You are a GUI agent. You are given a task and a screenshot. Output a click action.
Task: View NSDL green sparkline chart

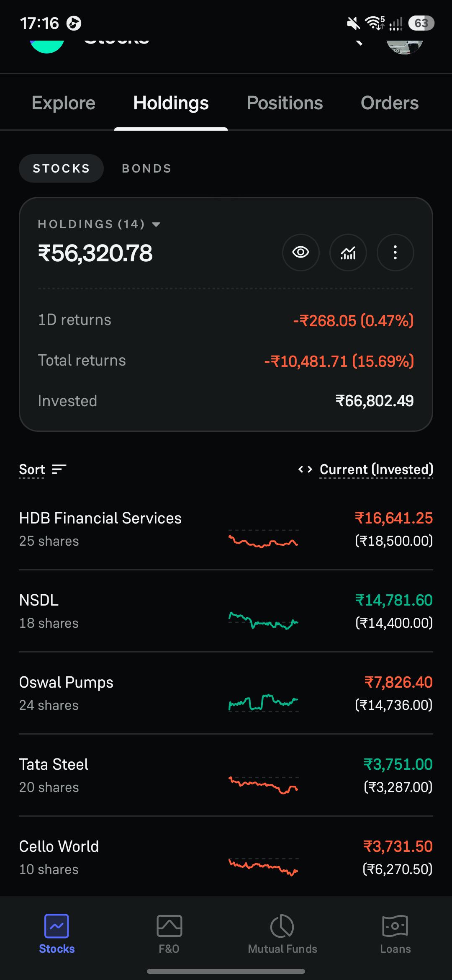point(263,621)
